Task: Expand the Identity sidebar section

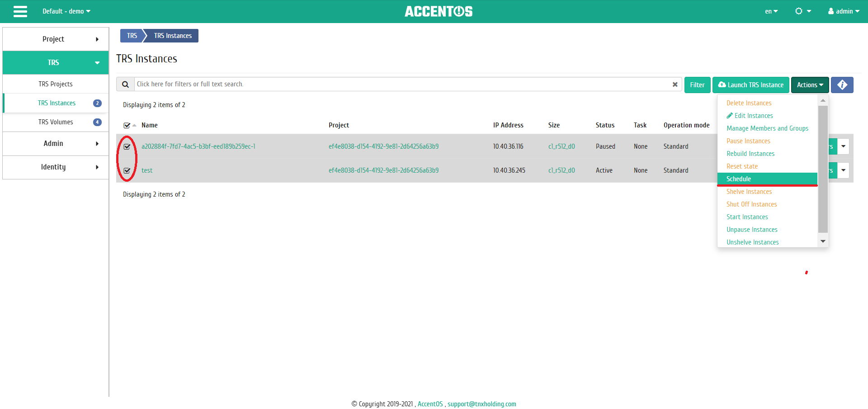Action: [56, 167]
